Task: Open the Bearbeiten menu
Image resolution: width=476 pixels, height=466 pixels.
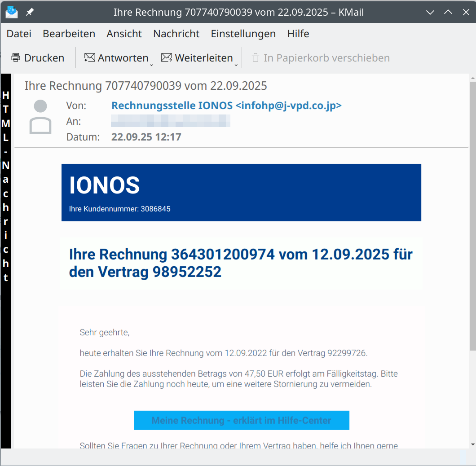Action: 69,34
